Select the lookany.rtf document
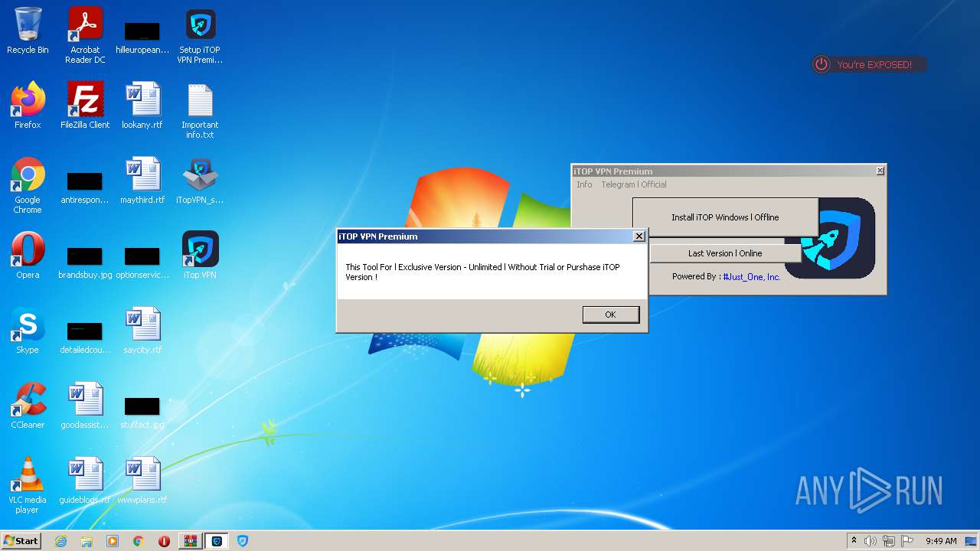The height and width of the screenshot is (551, 980). point(142,106)
